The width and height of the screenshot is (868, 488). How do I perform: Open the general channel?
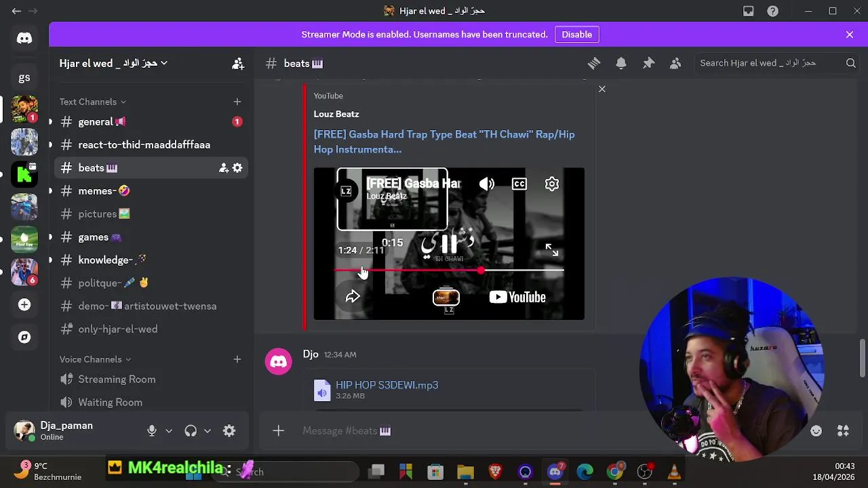(151, 122)
